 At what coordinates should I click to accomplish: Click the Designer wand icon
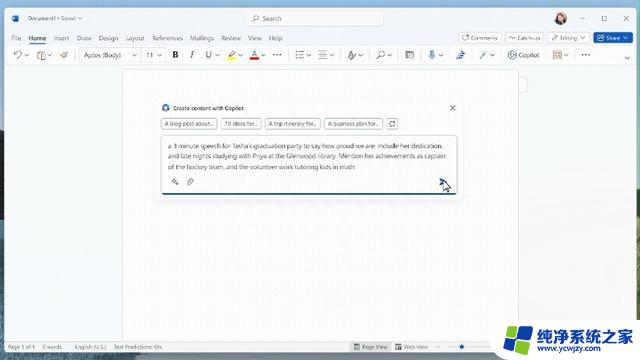click(483, 55)
